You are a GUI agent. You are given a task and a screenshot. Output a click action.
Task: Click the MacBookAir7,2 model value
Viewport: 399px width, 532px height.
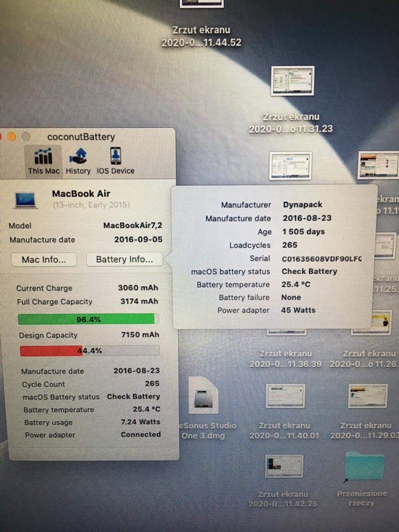click(132, 226)
